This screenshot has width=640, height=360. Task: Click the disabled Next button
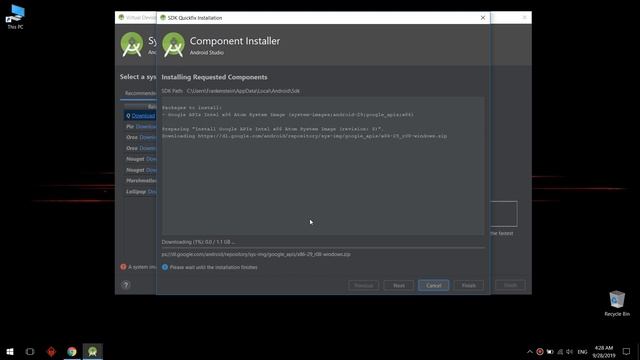click(x=399, y=285)
